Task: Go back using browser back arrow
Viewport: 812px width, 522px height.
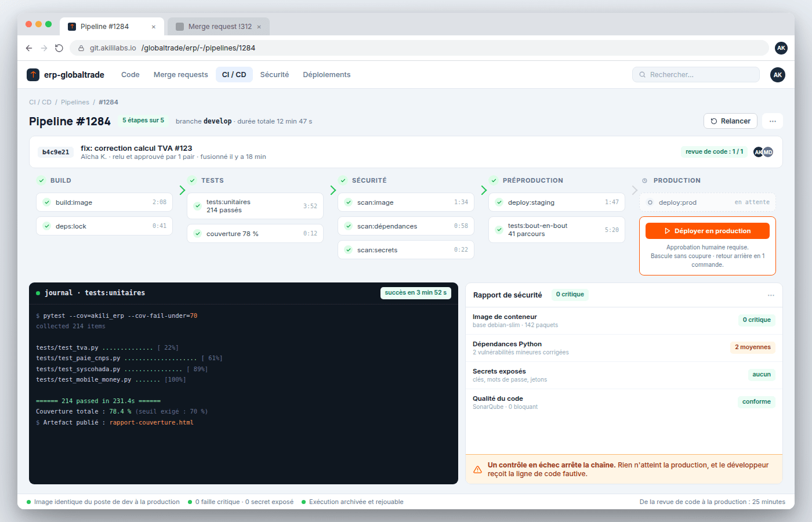Action: [x=29, y=48]
